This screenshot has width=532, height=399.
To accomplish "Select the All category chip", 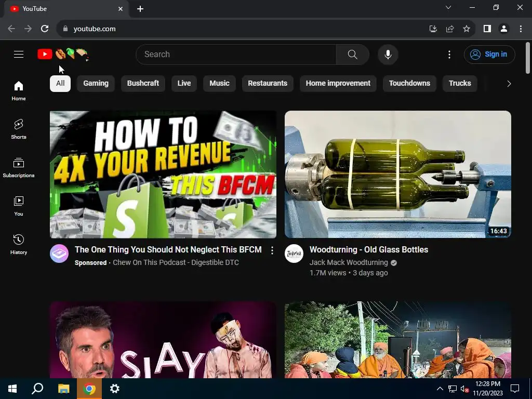I will (60, 84).
